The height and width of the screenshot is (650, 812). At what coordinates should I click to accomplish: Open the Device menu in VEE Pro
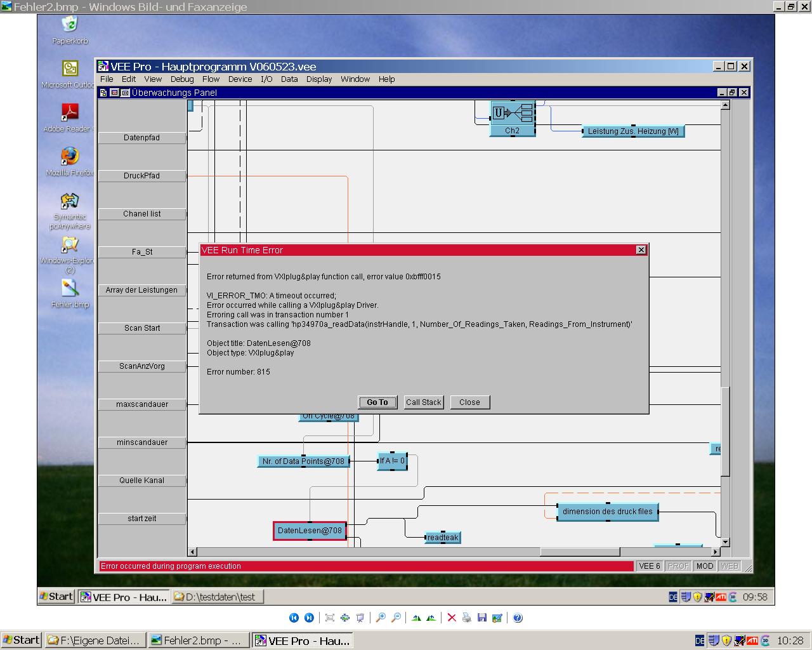pos(240,79)
